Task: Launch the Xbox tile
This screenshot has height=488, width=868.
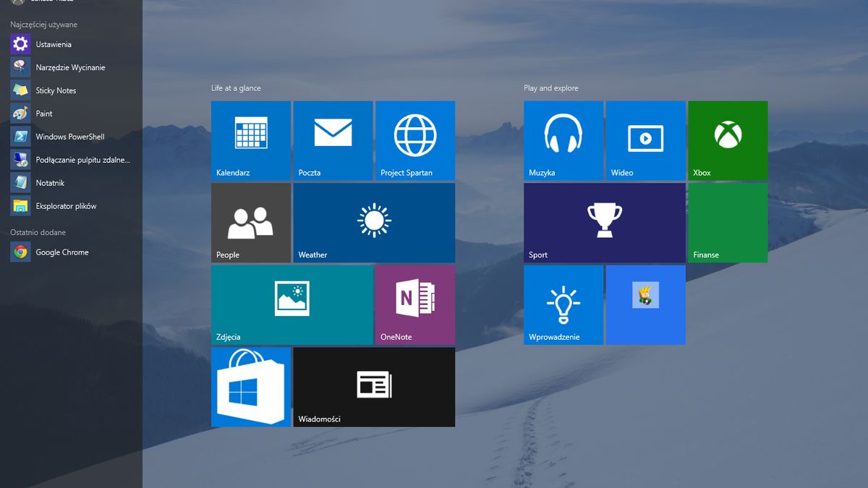Action: pos(728,141)
